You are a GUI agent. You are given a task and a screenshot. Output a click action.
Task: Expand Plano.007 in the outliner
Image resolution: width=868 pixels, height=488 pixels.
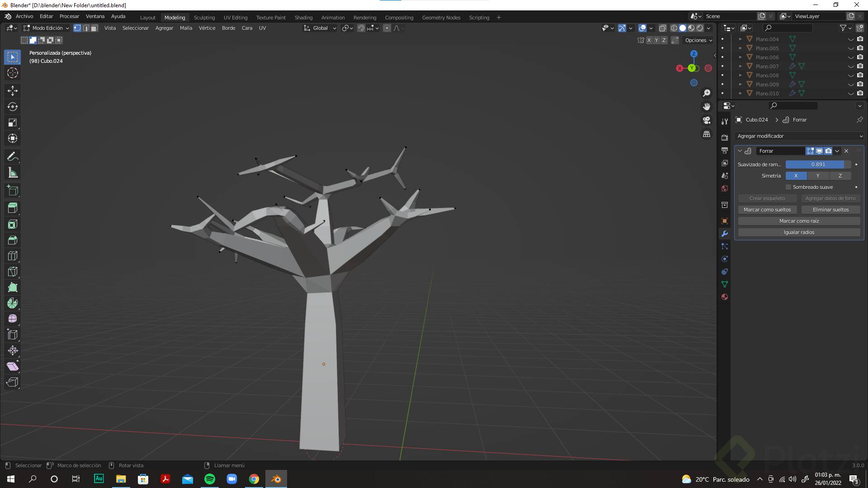click(740, 66)
